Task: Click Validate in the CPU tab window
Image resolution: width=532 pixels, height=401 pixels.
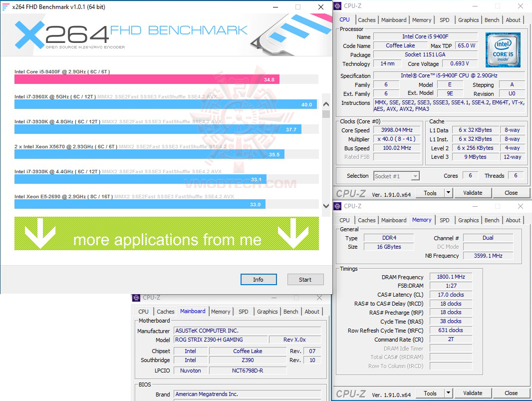Action: point(473,193)
